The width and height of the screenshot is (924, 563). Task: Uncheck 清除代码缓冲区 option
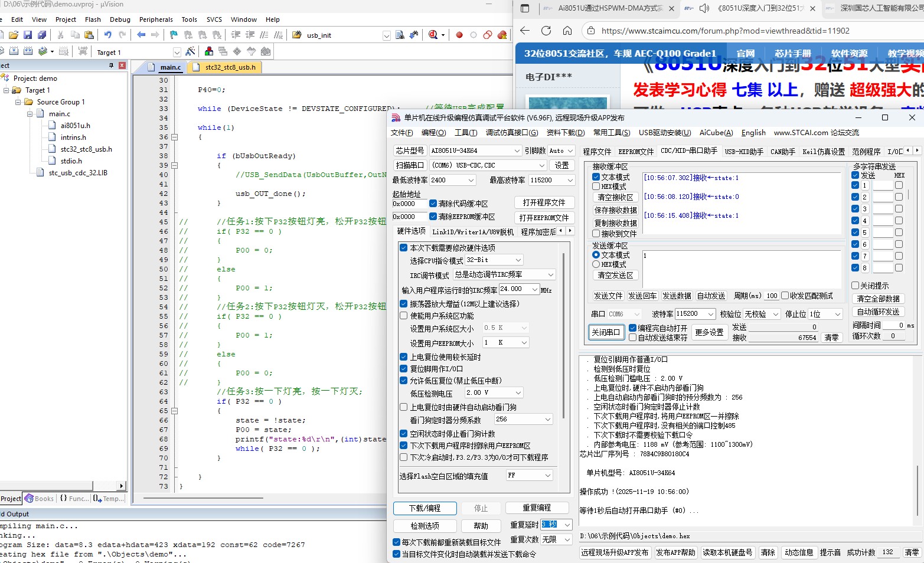(433, 204)
